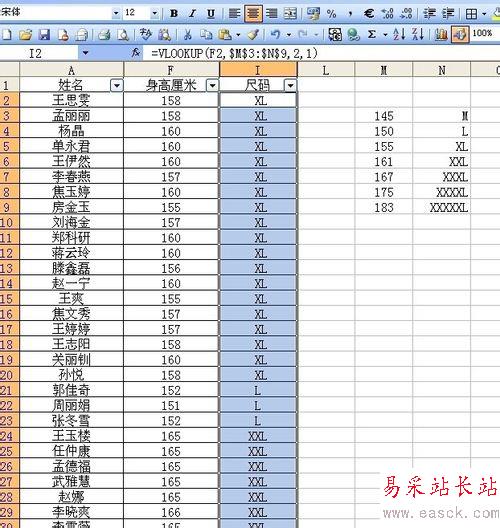The height and width of the screenshot is (528, 500).
Task: Click the Name Box showing I2
Action: tap(35, 53)
